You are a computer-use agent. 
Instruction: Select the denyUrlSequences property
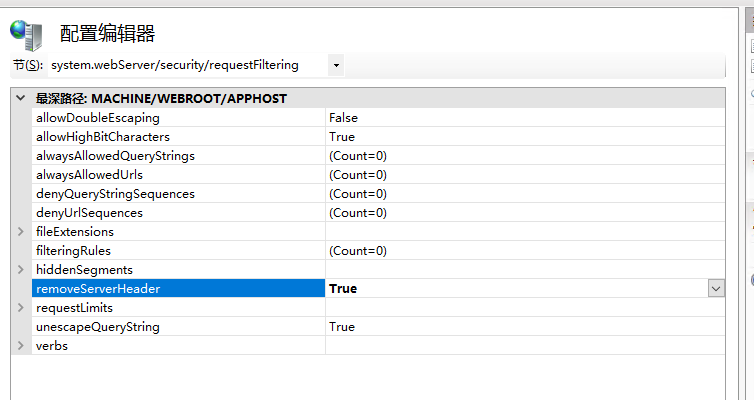[89, 213]
